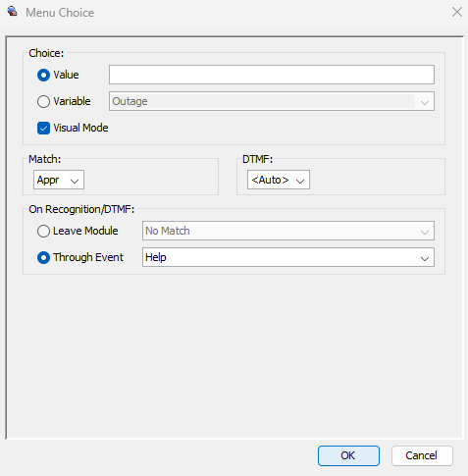Uncheck the Visual Mode checkbox
468x476 pixels.
pyautogui.click(x=43, y=128)
